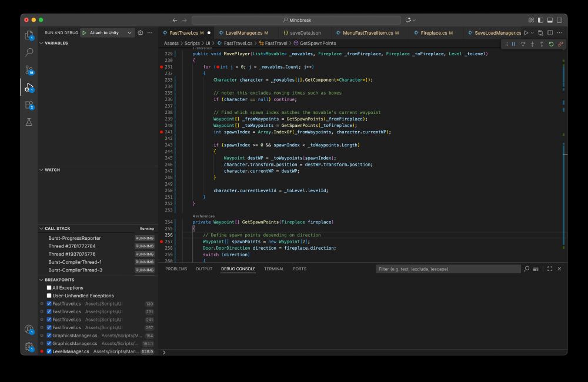The width and height of the screenshot is (588, 382).
Task: Click Step Over in debug toolbar
Action: 523,44
